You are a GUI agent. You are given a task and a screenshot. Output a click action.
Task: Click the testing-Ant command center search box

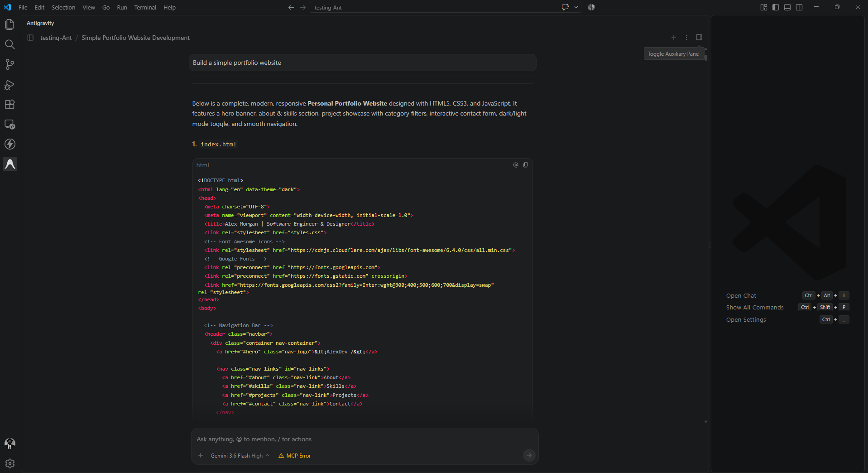[x=434, y=7]
